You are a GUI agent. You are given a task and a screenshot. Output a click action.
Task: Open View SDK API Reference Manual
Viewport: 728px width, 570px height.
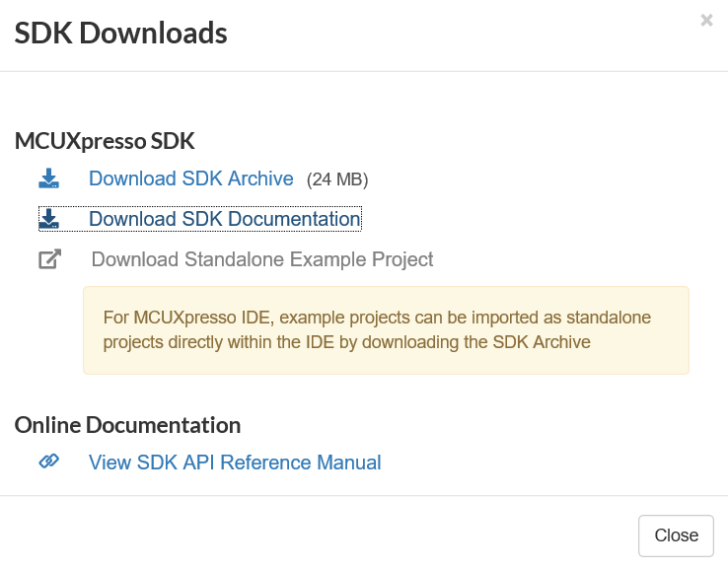click(x=235, y=463)
